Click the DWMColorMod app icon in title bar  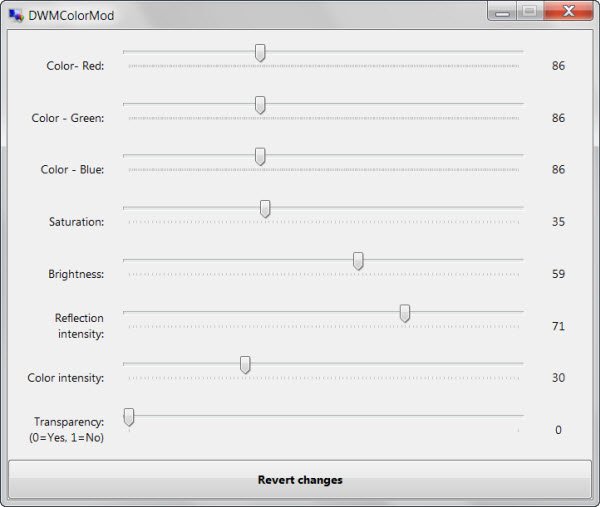pos(16,16)
